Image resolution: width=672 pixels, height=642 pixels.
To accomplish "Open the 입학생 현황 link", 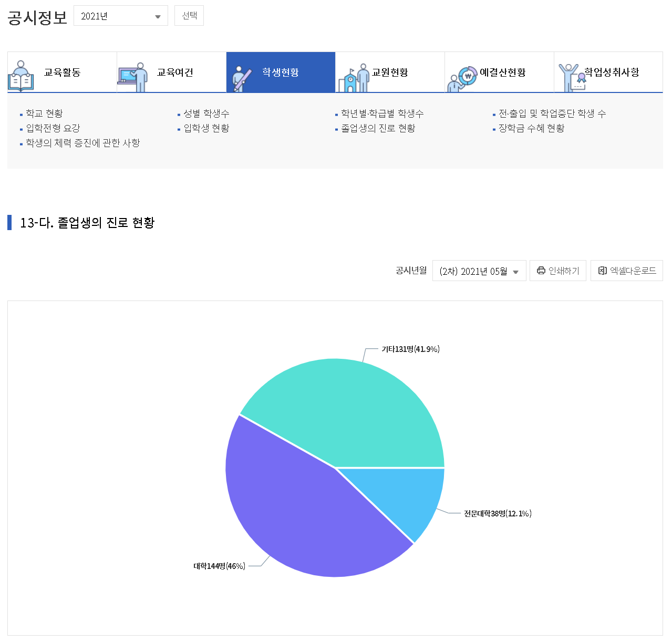I will pyautogui.click(x=206, y=128).
